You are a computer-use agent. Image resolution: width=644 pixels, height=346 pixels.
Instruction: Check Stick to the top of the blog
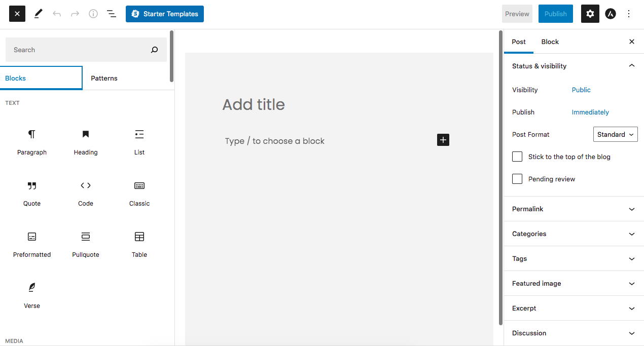click(x=517, y=157)
